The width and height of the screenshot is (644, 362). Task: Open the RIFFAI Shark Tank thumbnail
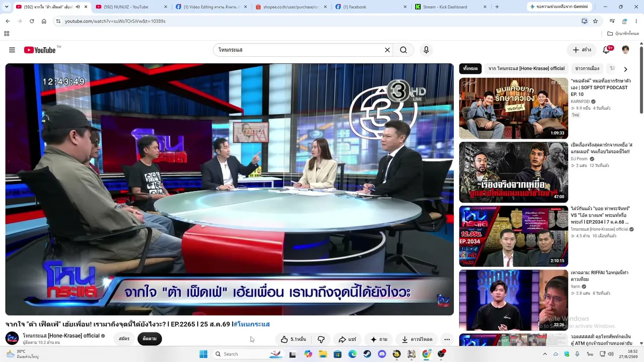pyautogui.click(x=513, y=300)
